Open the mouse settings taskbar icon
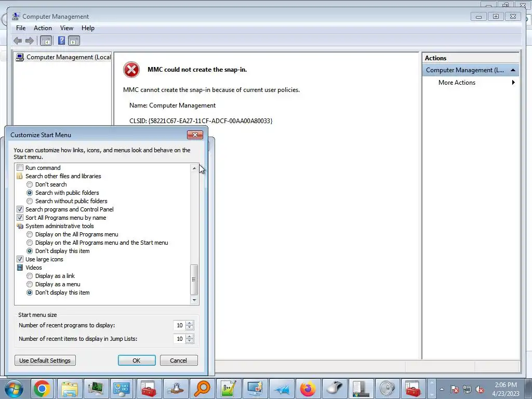The image size is (532, 399). click(x=334, y=389)
